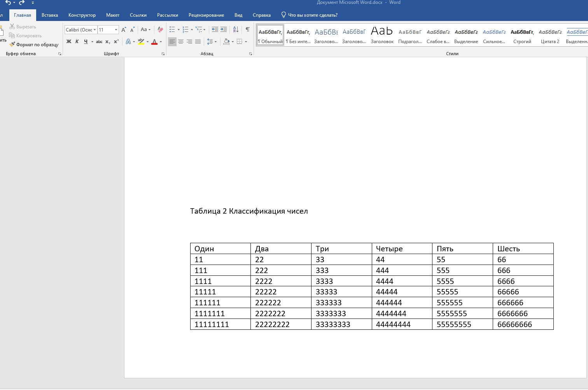Toggle bold formatting (Ж)

coord(69,42)
